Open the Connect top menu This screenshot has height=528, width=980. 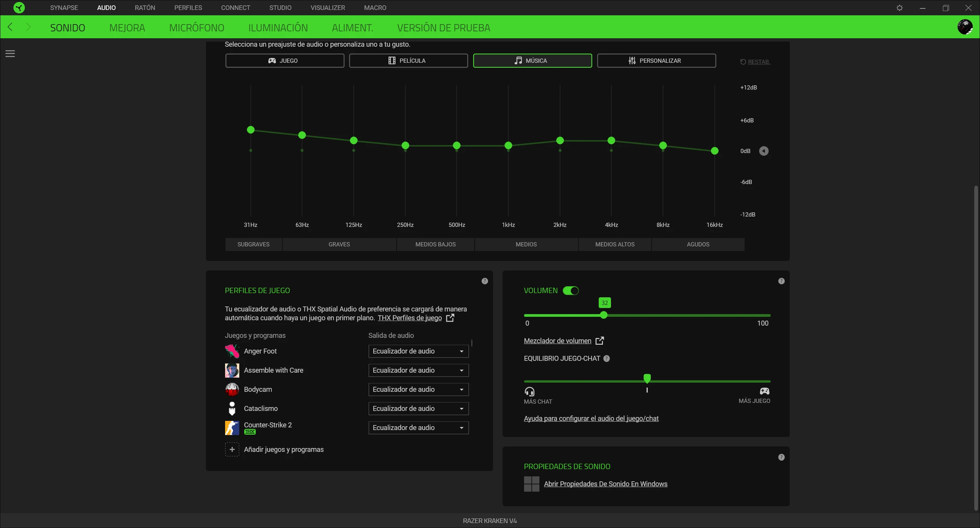click(235, 8)
